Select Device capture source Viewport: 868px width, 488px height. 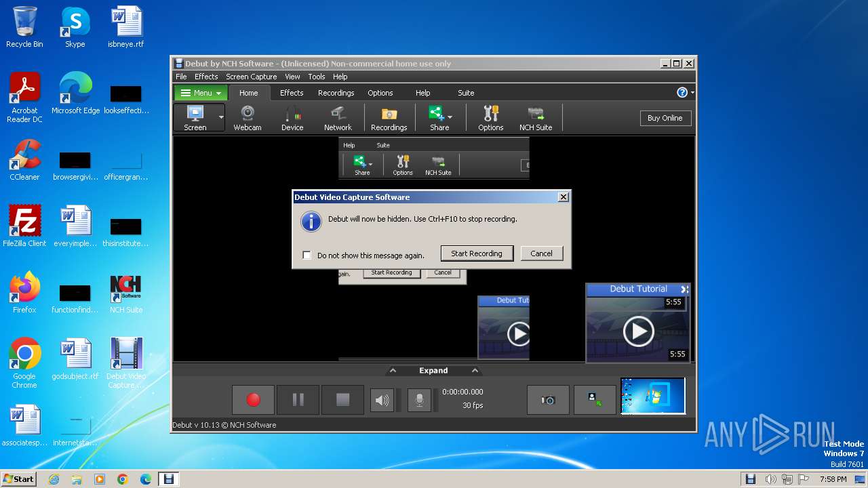(292, 118)
